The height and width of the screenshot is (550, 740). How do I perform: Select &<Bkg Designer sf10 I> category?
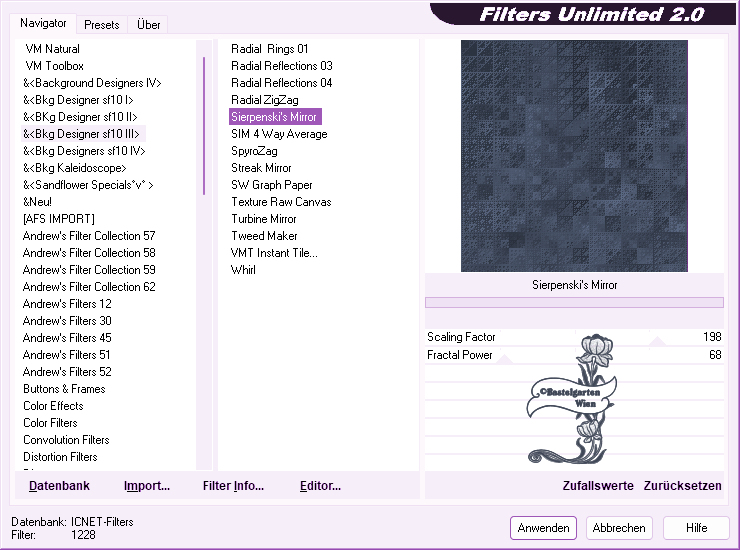click(x=78, y=100)
